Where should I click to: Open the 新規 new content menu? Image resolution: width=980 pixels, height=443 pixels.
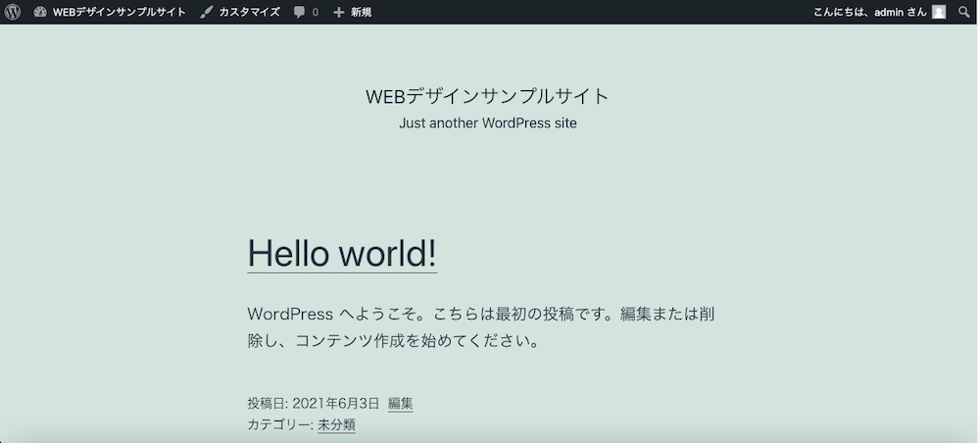click(361, 12)
